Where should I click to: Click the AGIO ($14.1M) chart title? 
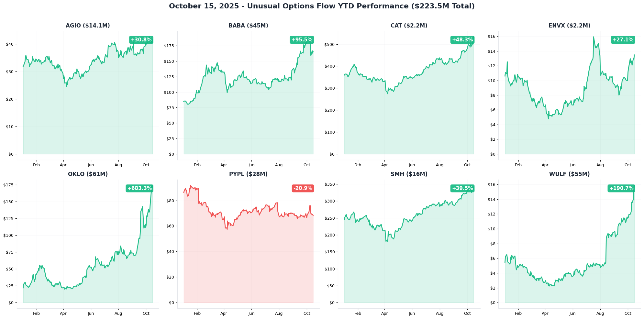88,26
